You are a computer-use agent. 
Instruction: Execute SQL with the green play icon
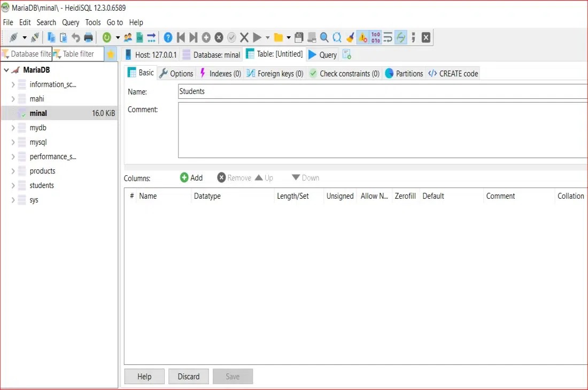257,37
